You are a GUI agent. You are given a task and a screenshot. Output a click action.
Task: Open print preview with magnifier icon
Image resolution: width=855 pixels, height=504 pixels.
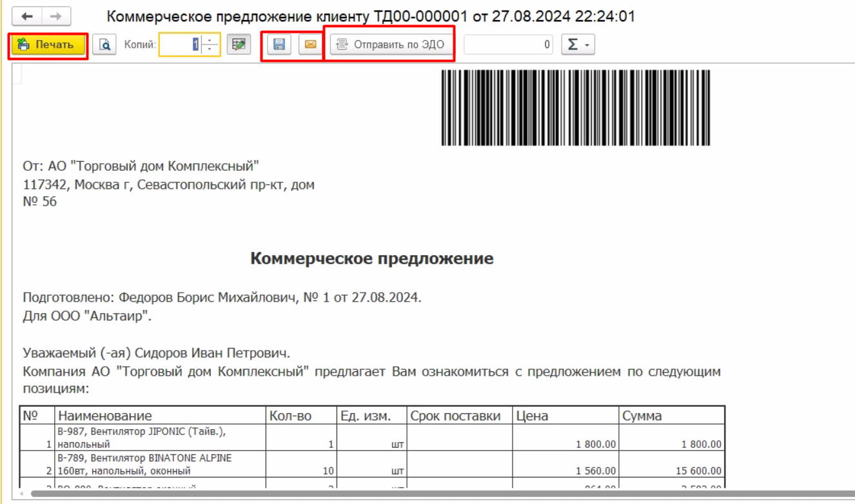104,45
